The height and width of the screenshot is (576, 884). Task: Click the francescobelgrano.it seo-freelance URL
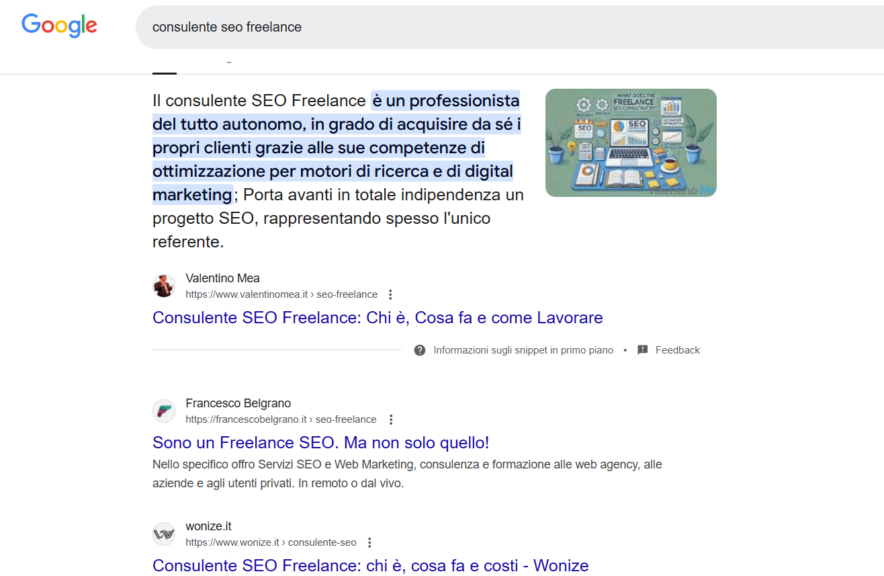(x=281, y=419)
